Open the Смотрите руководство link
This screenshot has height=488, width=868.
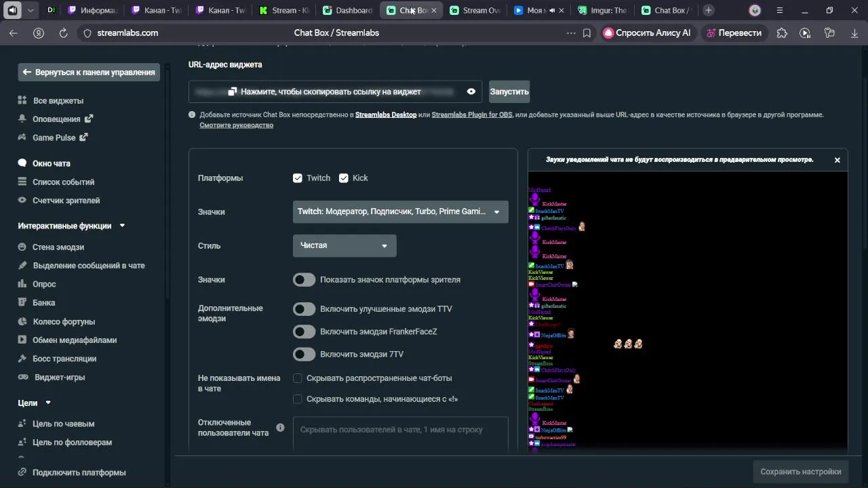click(x=236, y=125)
